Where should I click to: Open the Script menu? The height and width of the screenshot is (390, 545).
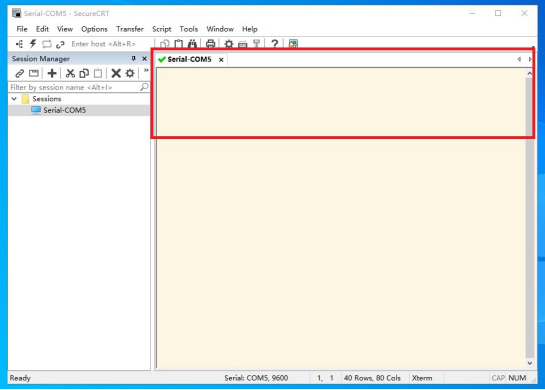(x=162, y=29)
